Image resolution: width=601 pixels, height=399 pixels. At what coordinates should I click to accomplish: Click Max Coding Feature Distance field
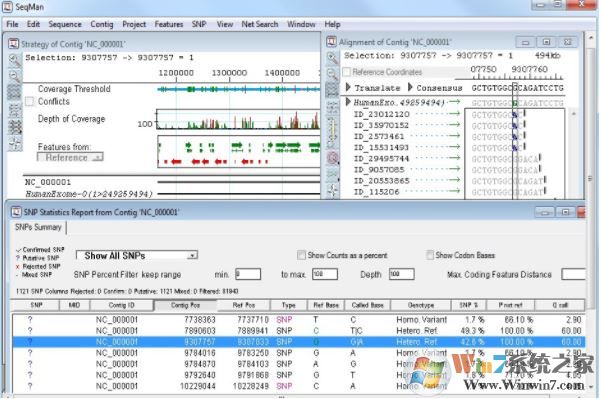click(x=573, y=274)
